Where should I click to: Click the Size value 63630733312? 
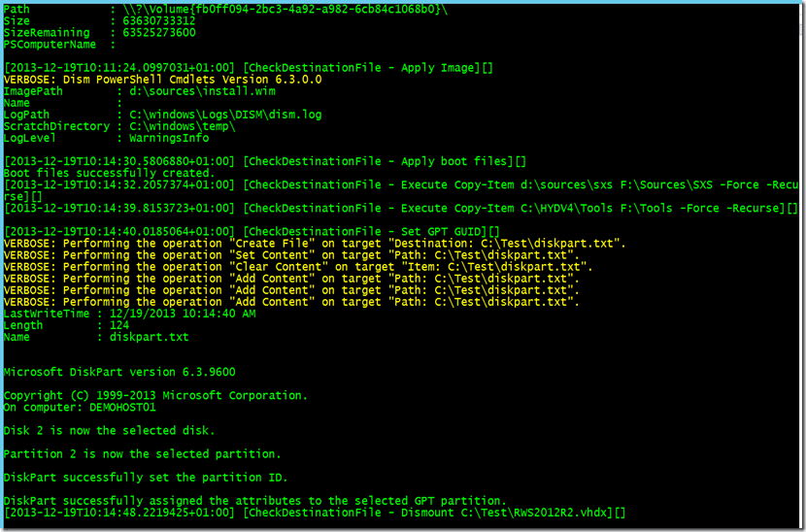(159, 19)
